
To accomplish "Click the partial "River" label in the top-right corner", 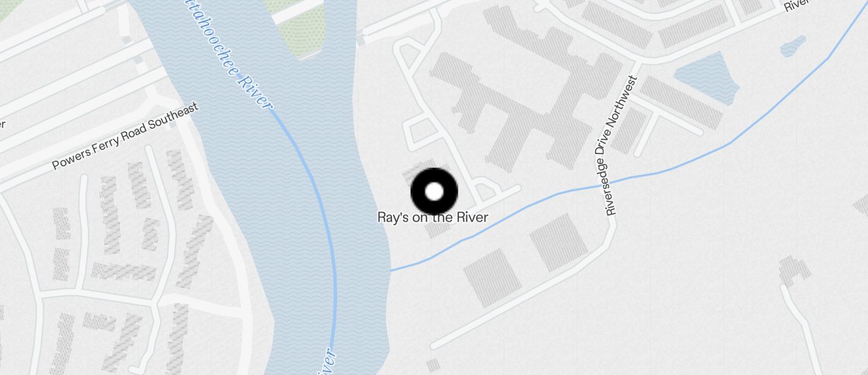I will tap(796, 5).
